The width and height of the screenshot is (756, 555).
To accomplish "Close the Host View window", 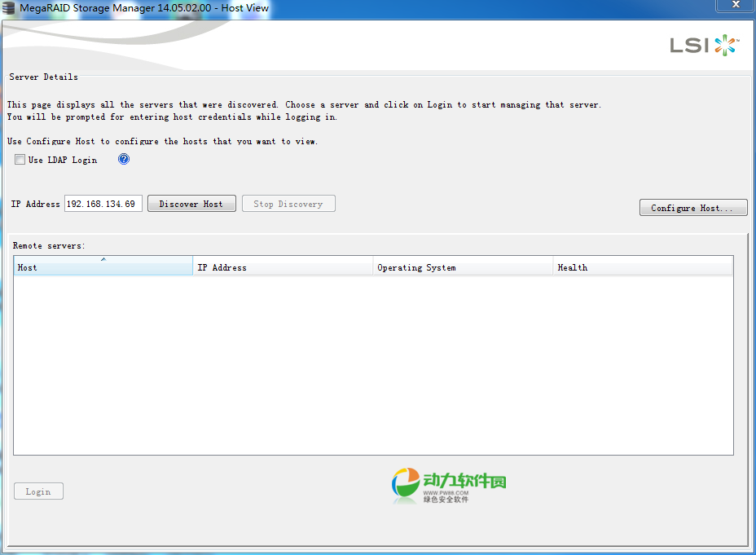I will (736, 5).
